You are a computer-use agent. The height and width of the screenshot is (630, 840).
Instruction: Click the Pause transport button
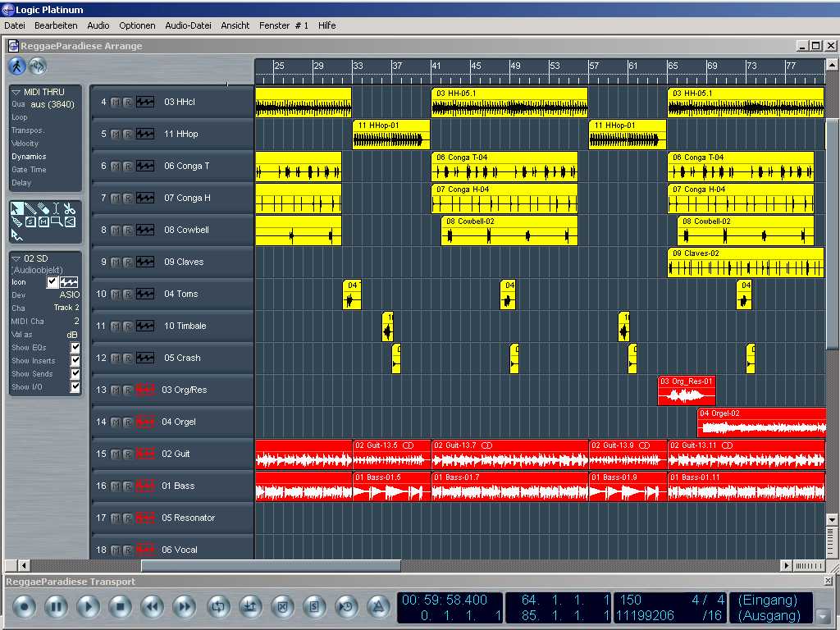(57, 607)
